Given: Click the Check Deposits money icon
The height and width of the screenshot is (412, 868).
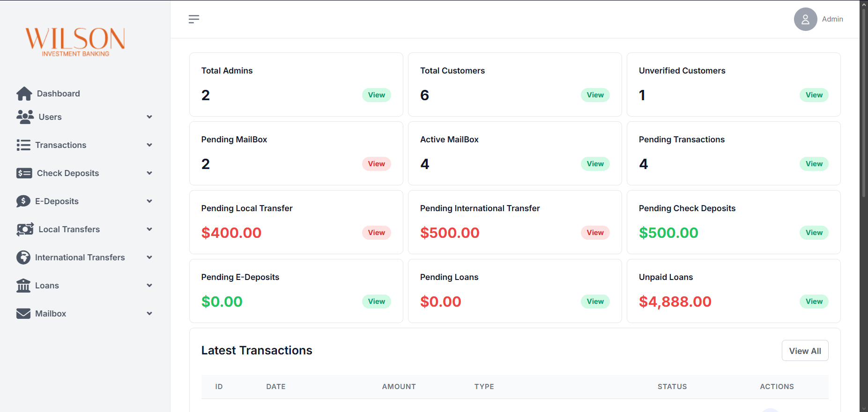Looking at the screenshot, I should [x=24, y=173].
